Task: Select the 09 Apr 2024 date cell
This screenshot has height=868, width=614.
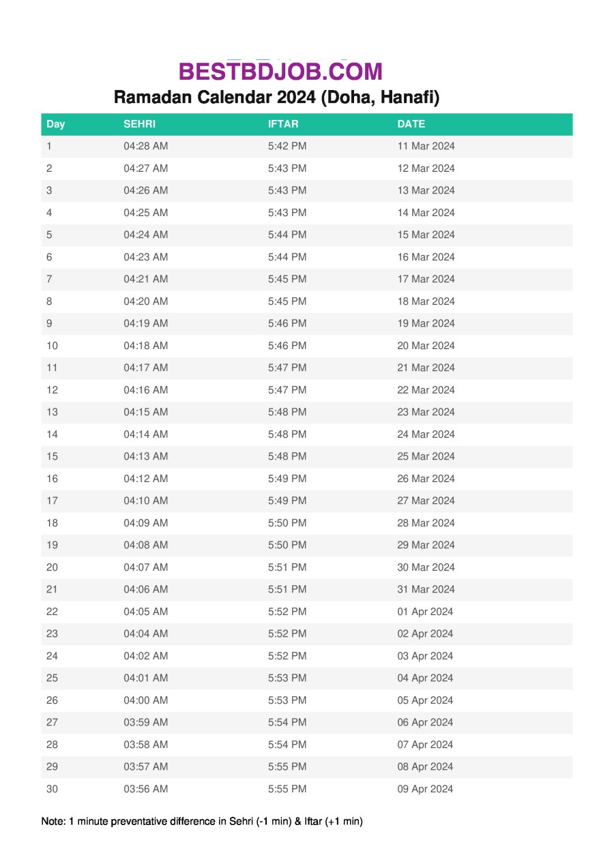Action: coord(425,789)
